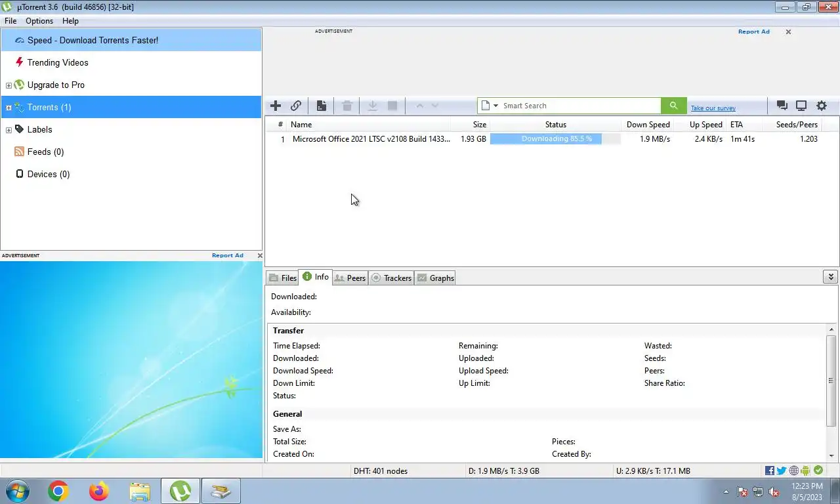Click the Add Torrent plus icon

(276, 106)
